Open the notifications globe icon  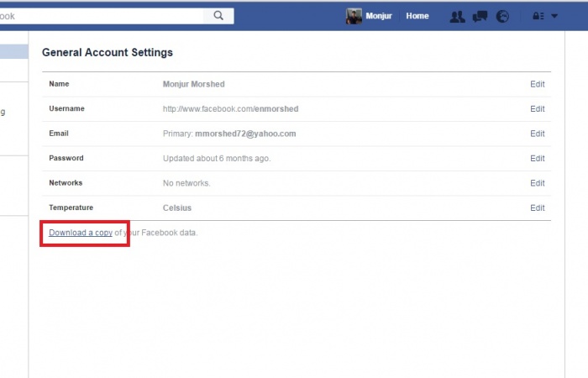click(x=502, y=17)
